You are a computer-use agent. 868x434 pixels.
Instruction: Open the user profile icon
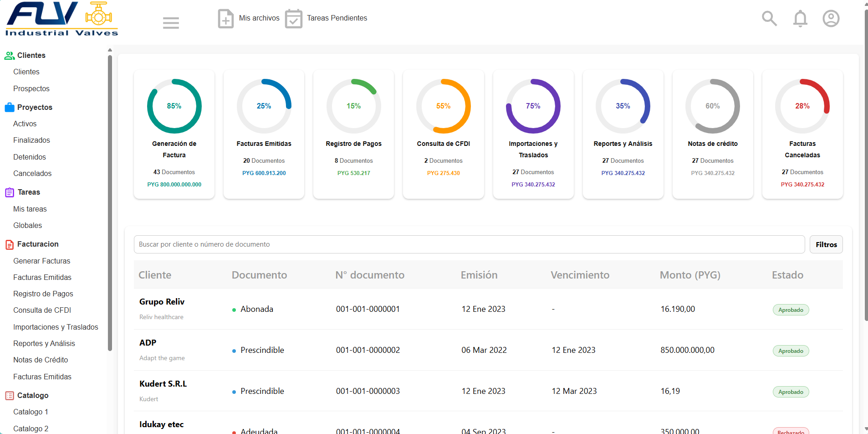[831, 19]
